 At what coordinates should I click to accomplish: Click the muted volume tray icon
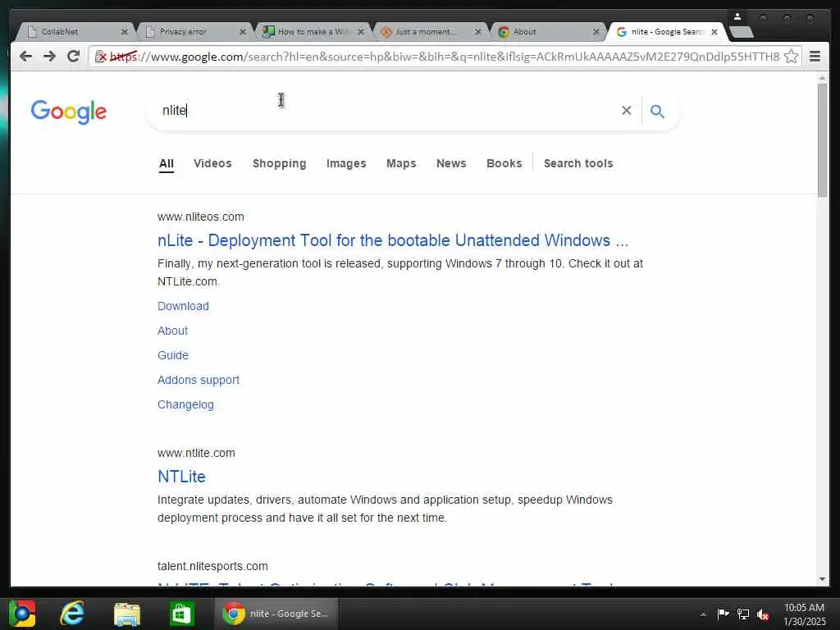(x=764, y=614)
